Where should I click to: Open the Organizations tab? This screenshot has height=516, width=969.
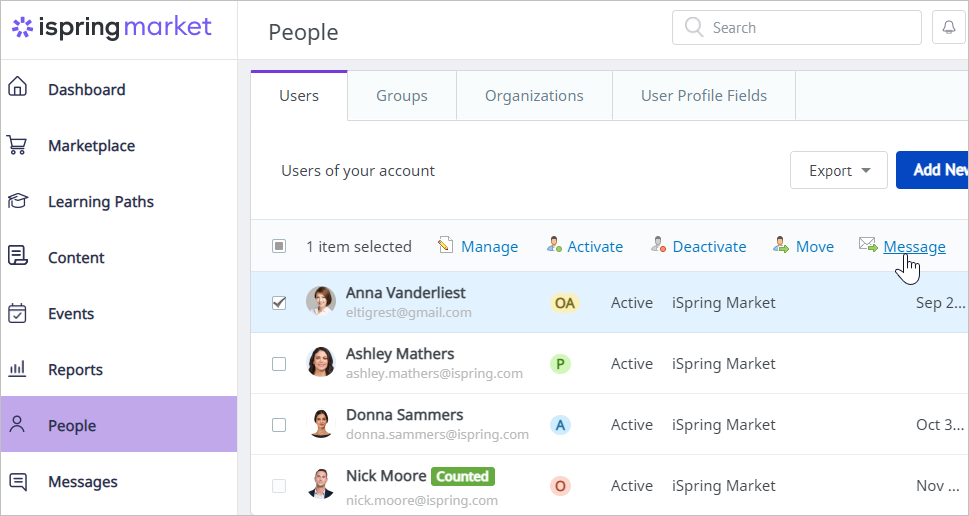click(534, 95)
